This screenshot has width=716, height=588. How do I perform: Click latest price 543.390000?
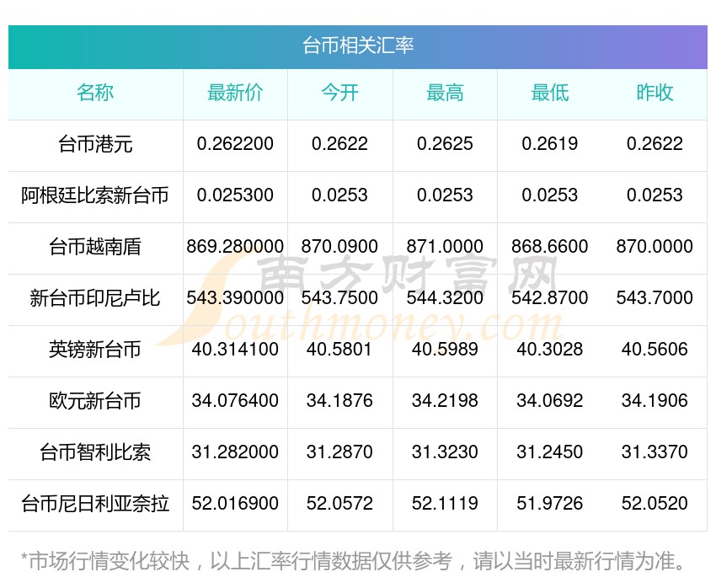coord(235,298)
